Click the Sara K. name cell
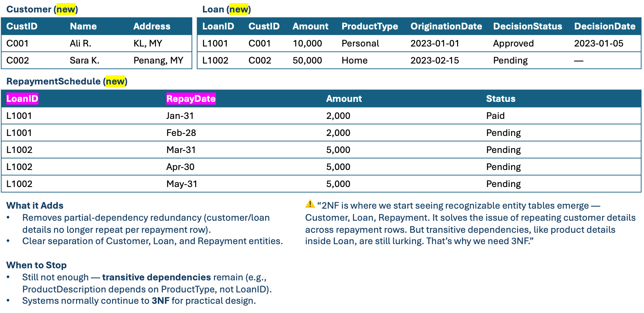Viewport: 644px width, 313px height. pyautogui.click(x=84, y=60)
